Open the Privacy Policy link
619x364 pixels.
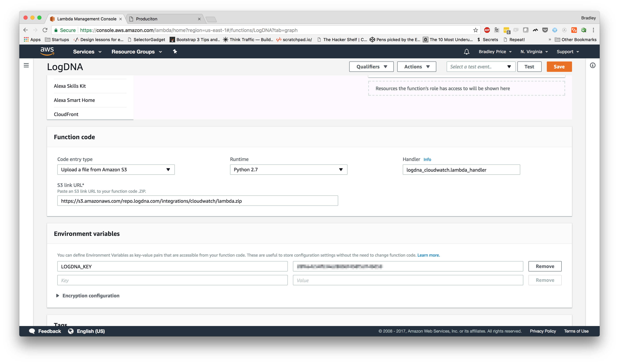543,331
